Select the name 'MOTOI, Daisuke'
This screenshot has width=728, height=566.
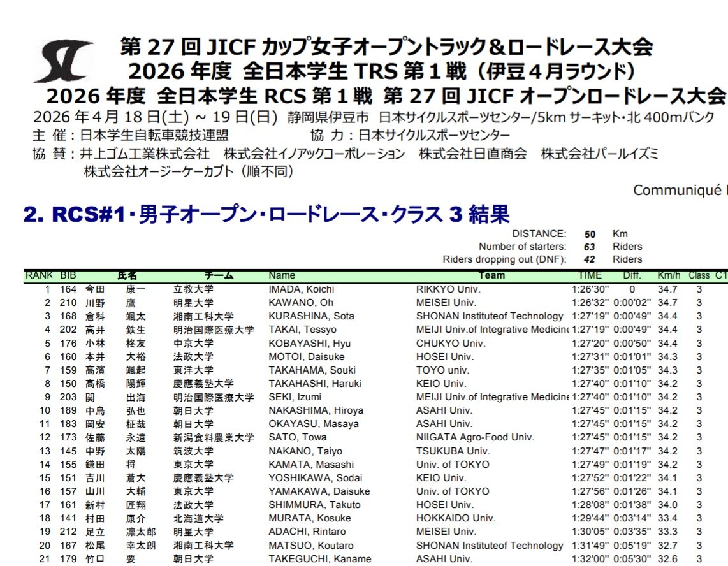click(x=307, y=356)
